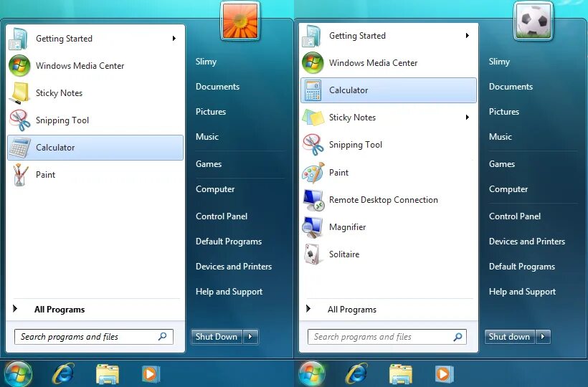Click the Calculator icon in left menu
Image resolution: width=588 pixels, height=387 pixels.
click(19, 148)
